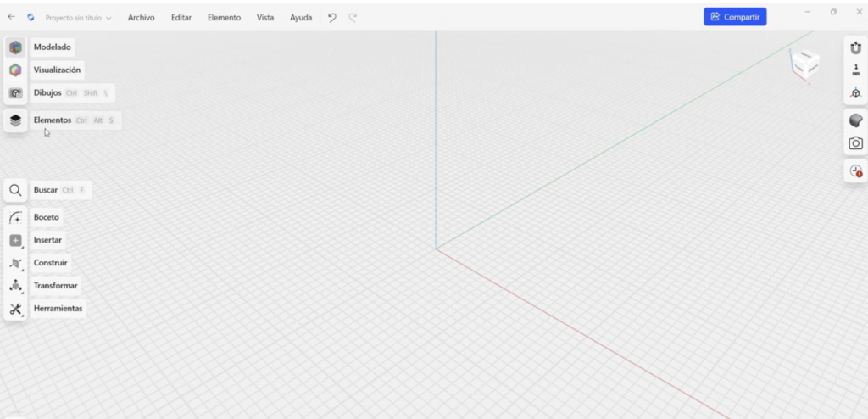Maximize or restore the application window
Screen dimensions: 868x419
point(833,12)
